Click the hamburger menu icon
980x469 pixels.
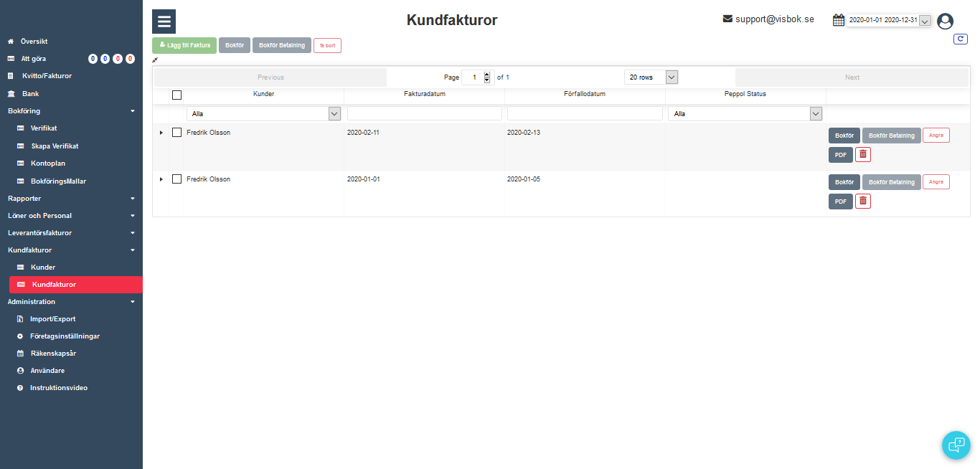click(x=164, y=22)
